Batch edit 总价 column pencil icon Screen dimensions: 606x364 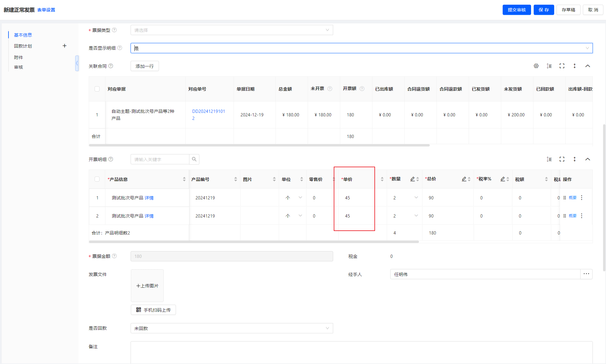pos(464,179)
